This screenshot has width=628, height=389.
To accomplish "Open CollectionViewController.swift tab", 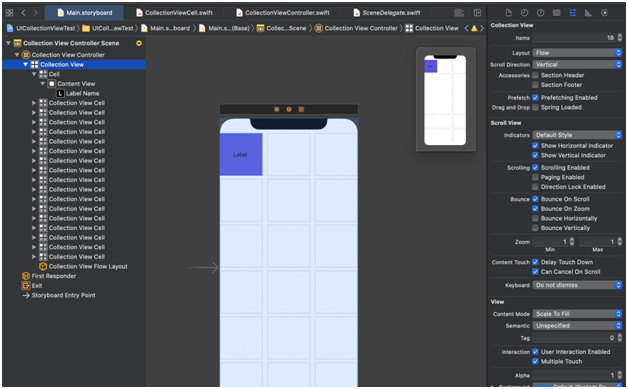I will click(283, 13).
